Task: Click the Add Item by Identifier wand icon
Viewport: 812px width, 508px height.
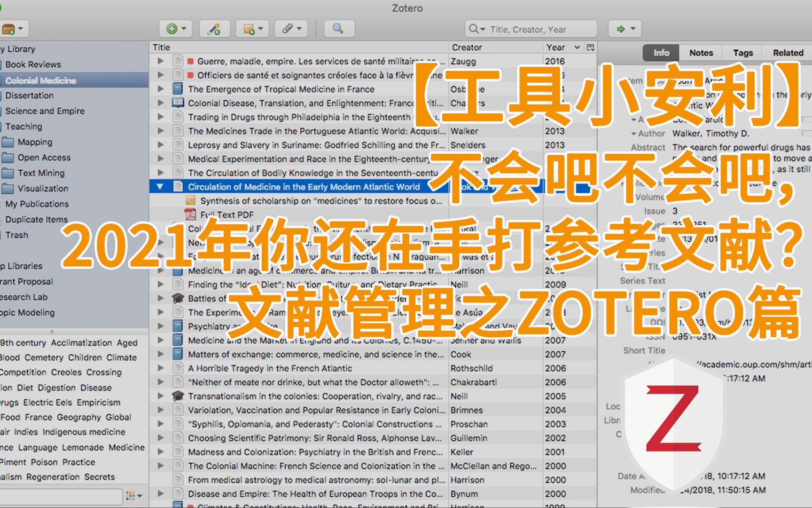Action: tap(214, 29)
